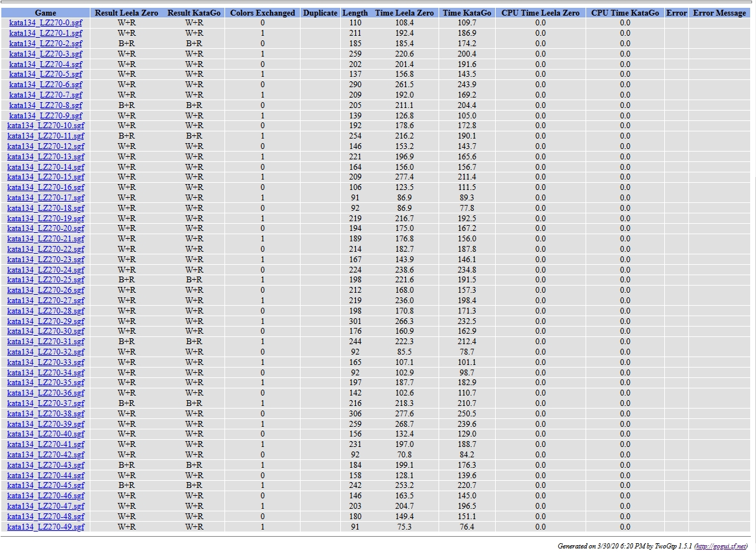The height and width of the screenshot is (553, 756).
Task: Click the Time Leela Zero column header
Action: 404,13
